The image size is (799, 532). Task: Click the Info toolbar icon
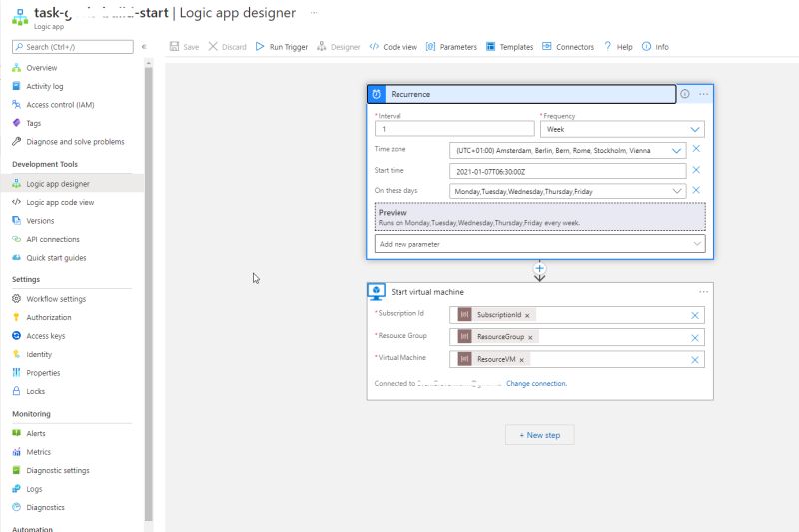click(x=646, y=46)
